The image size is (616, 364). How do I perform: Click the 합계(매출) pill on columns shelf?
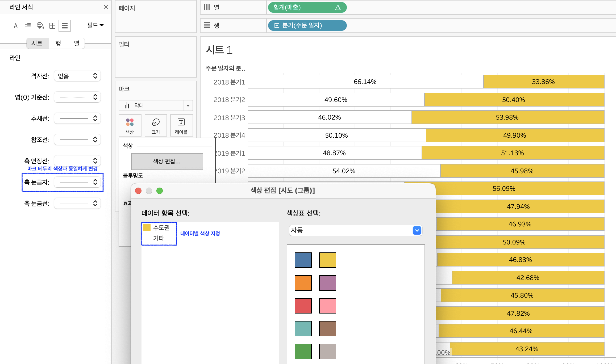coord(307,7)
